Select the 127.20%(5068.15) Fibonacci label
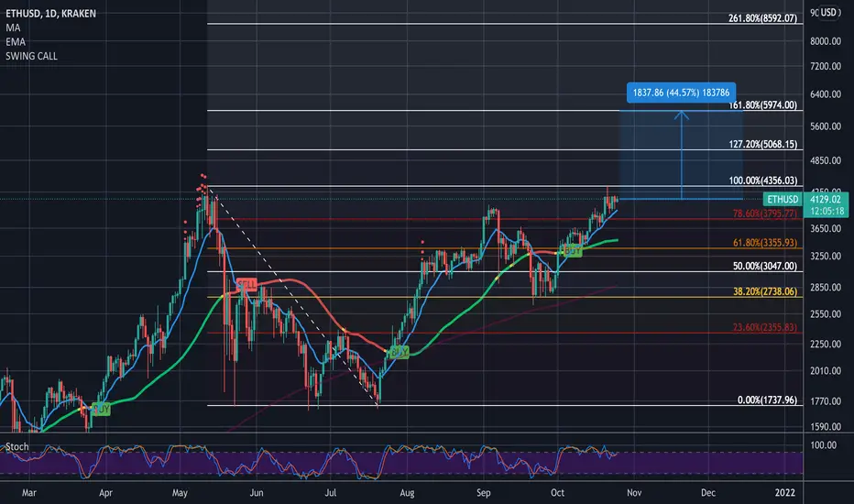854x504 pixels. pos(763,144)
